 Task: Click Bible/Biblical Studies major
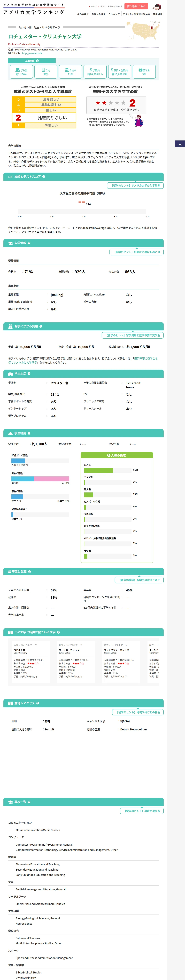[x=29, y=972]
